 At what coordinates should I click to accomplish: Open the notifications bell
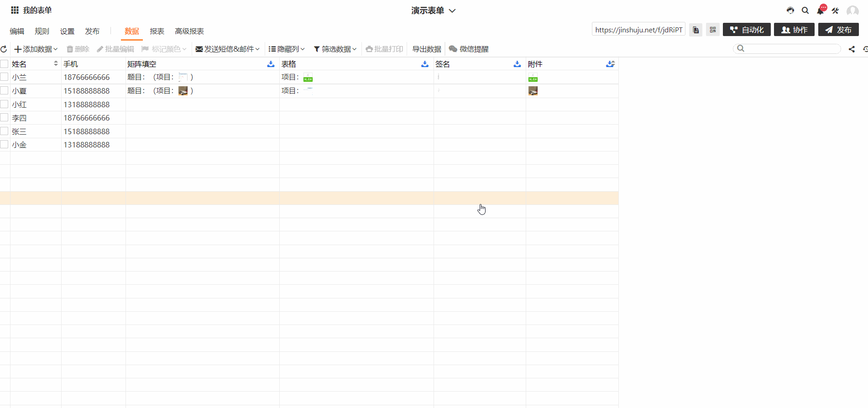click(x=821, y=10)
